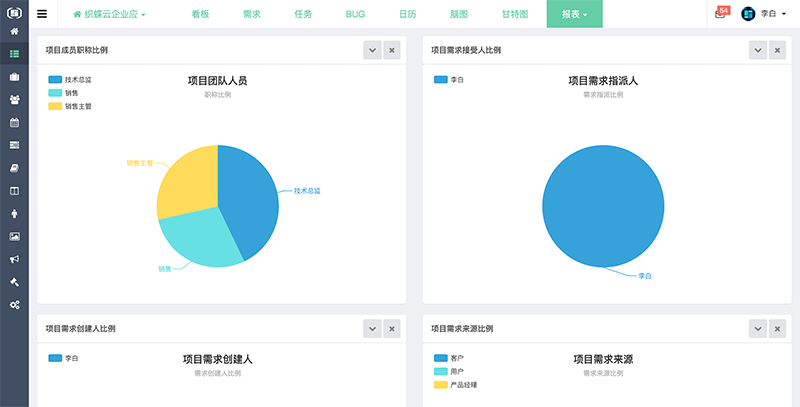
Task: Toggle 技术总监 legend in team chart
Action: point(70,80)
